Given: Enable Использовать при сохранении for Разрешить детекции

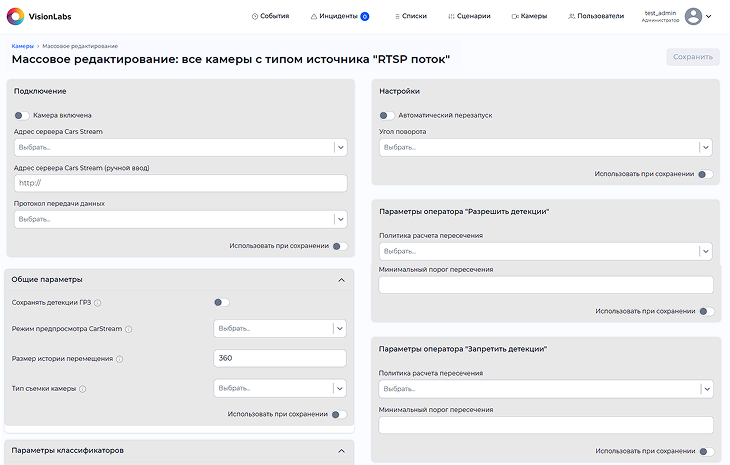Looking at the screenshot, I should pos(707,311).
